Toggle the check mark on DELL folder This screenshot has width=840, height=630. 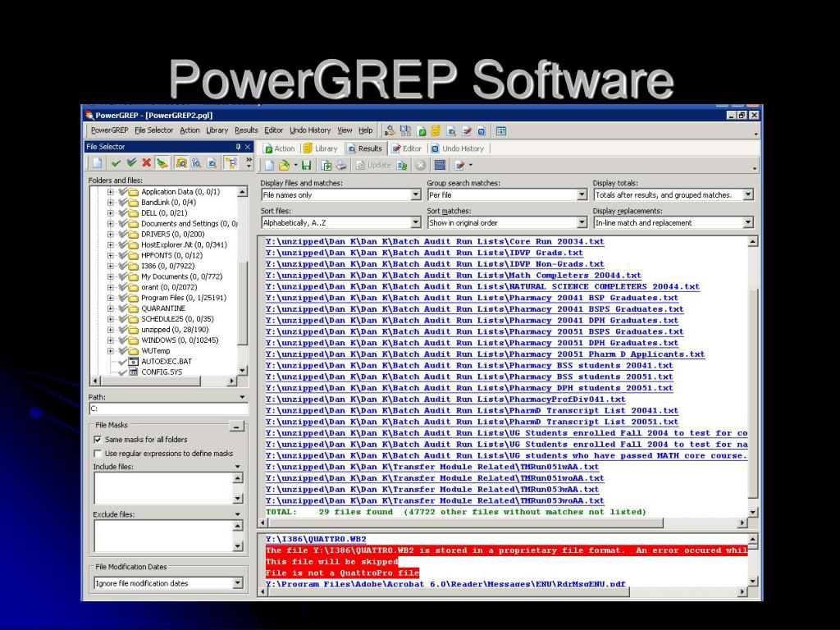123,212
